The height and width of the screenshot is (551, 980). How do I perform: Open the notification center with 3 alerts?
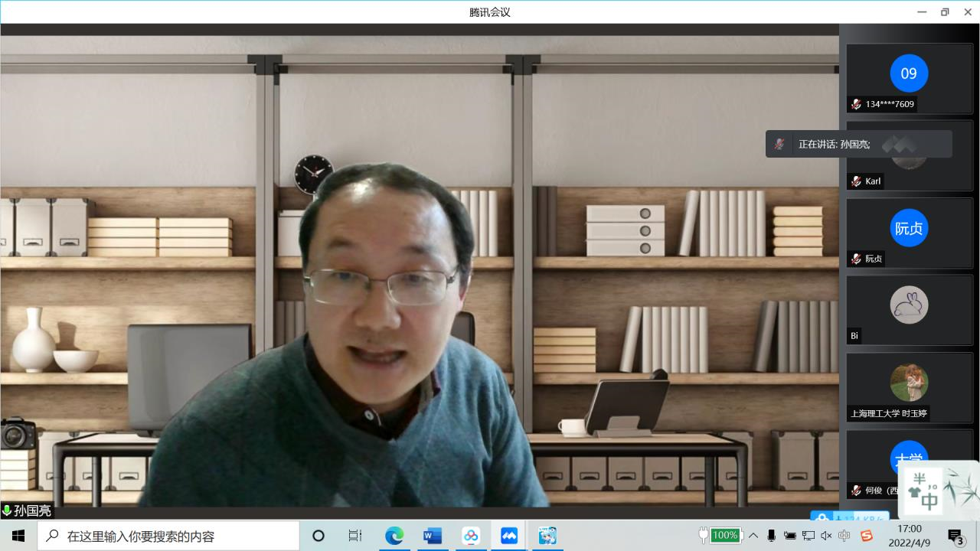(955, 536)
